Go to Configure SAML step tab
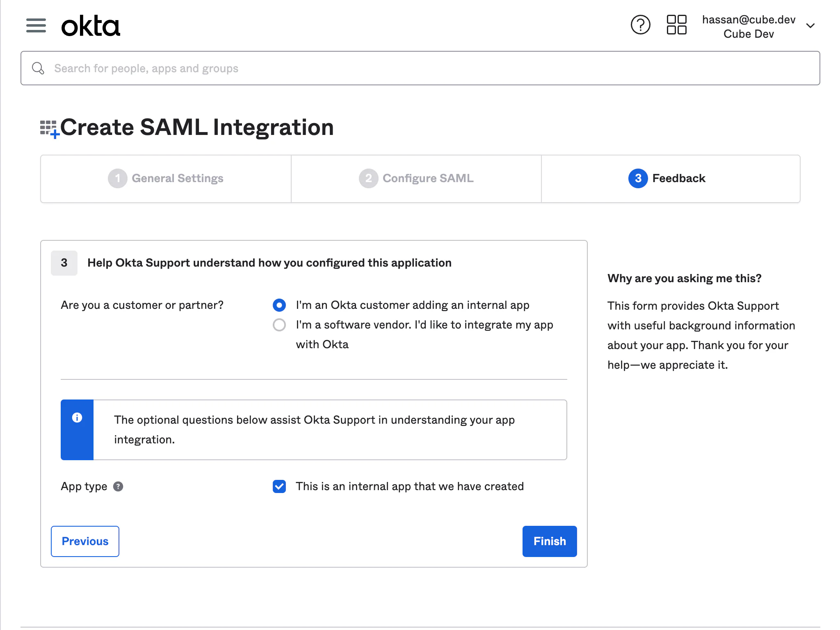 416,178
